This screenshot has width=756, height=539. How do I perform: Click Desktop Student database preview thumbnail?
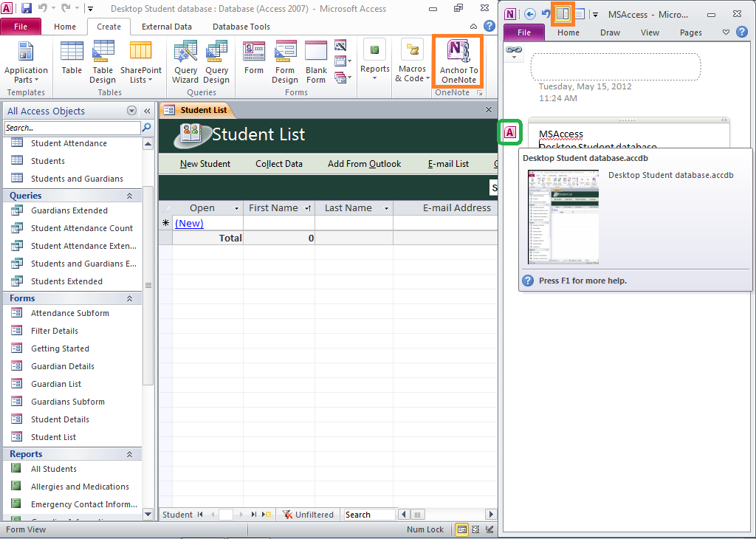click(x=563, y=217)
